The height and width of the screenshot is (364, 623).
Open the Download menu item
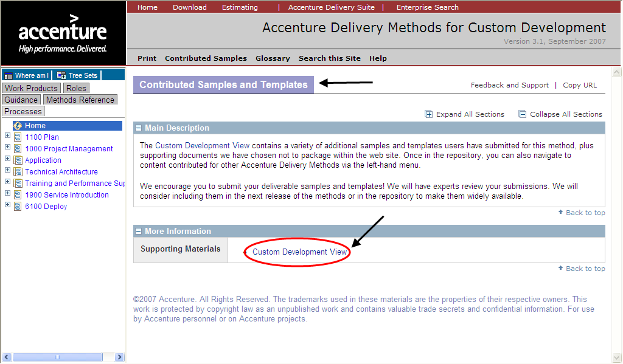[x=190, y=7]
